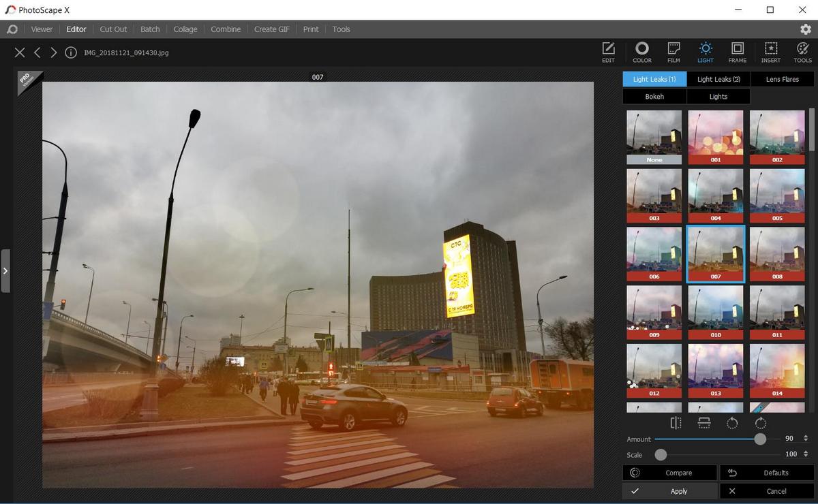Open settings with the gear icon
Image resolution: width=818 pixels, height=504 pixels.
pos(806,29)
